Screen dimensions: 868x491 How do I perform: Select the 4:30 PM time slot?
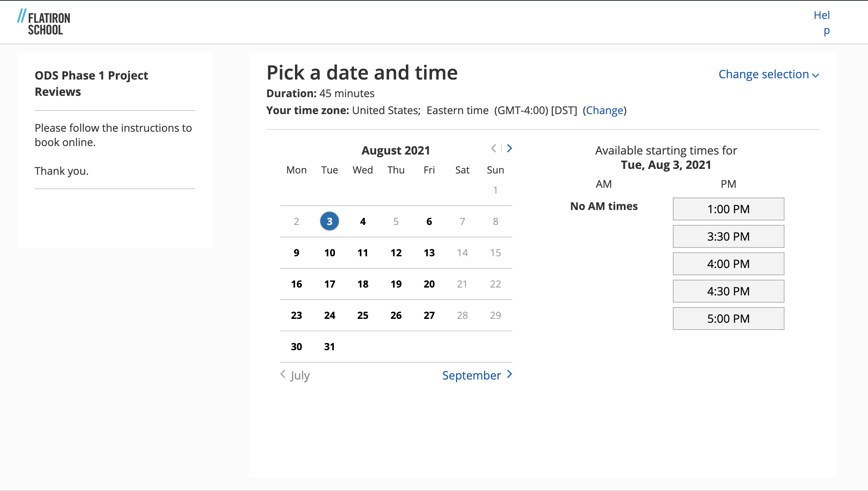point(728,291)
